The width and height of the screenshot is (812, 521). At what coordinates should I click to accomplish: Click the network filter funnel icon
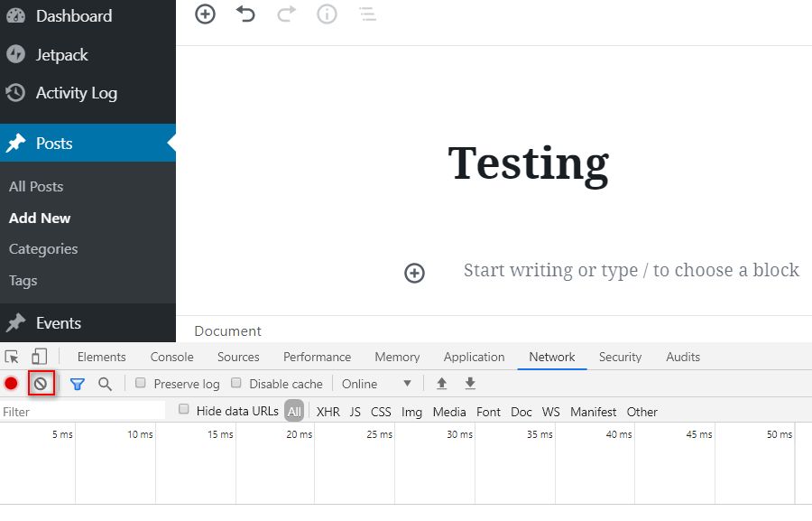(79, 384)
